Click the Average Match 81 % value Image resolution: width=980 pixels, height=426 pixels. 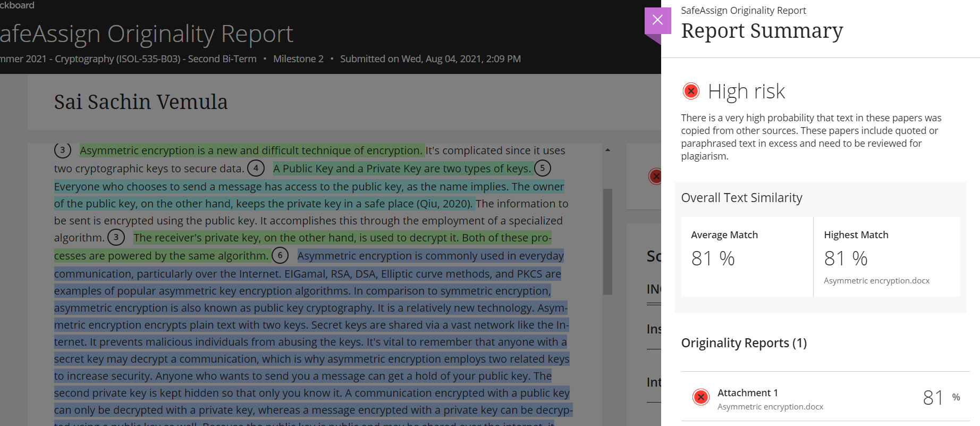[713, 258]
